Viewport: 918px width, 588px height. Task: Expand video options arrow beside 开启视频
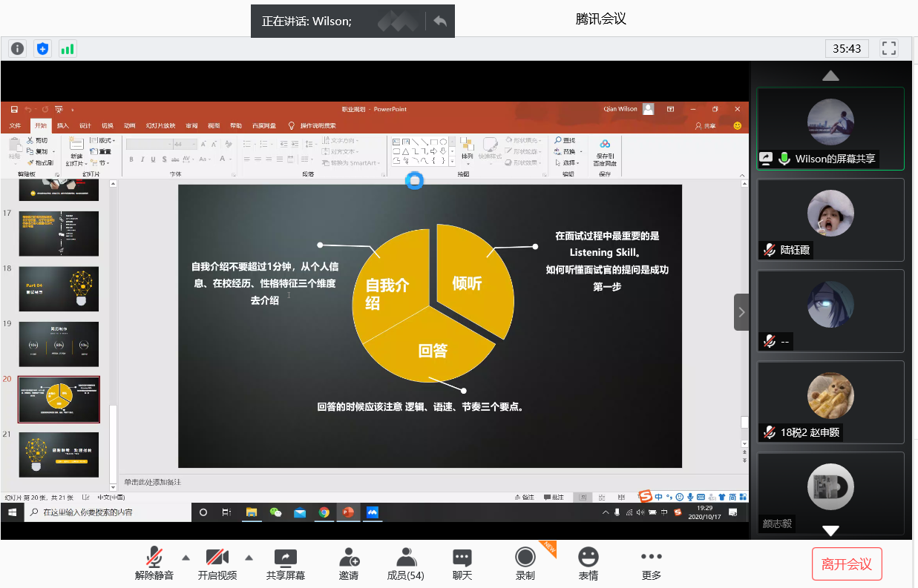coord(249,558)
